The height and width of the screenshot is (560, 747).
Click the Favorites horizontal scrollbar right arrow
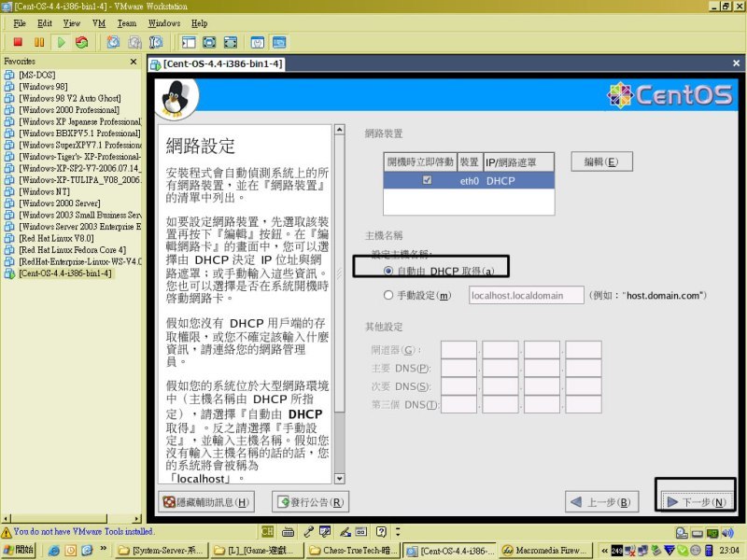137,519
